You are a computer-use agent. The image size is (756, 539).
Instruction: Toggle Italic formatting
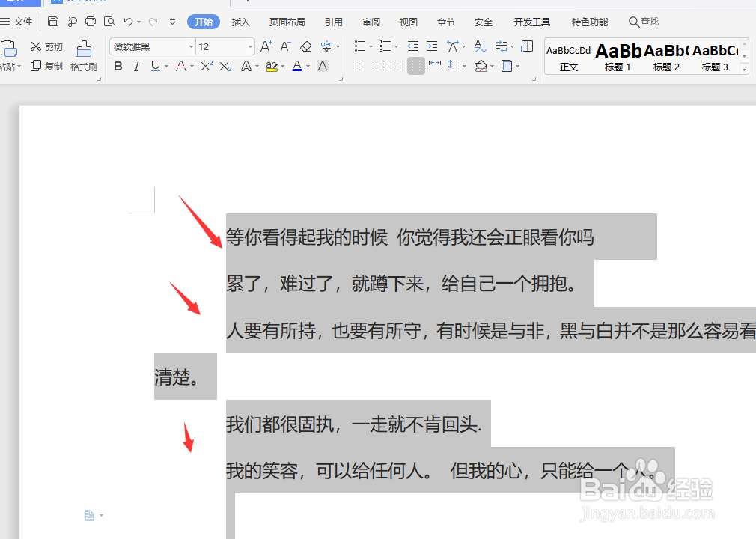137,66
